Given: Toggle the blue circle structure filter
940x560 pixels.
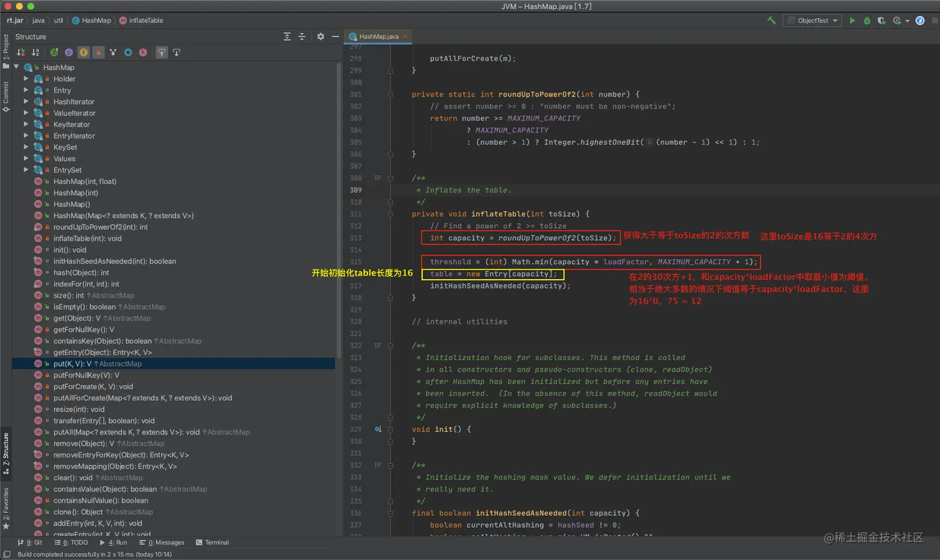Looking at the screenshot, I should click(128, 52).
